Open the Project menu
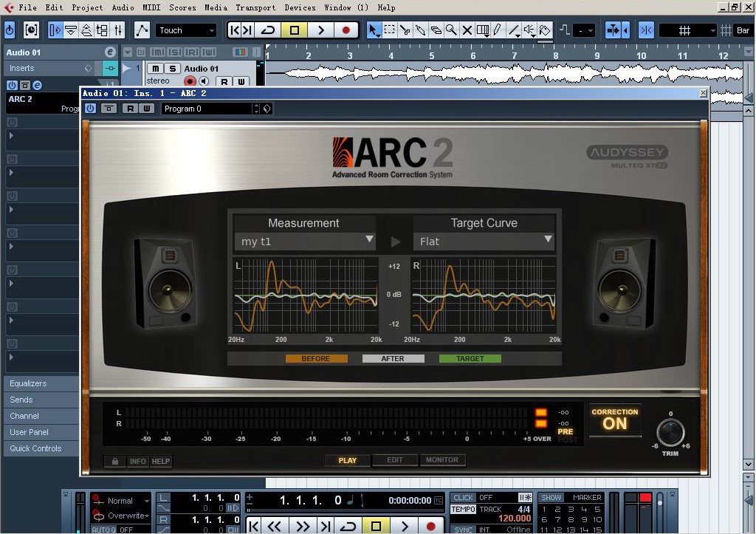Viewport: 756px width, 534px height. (87, 7)
